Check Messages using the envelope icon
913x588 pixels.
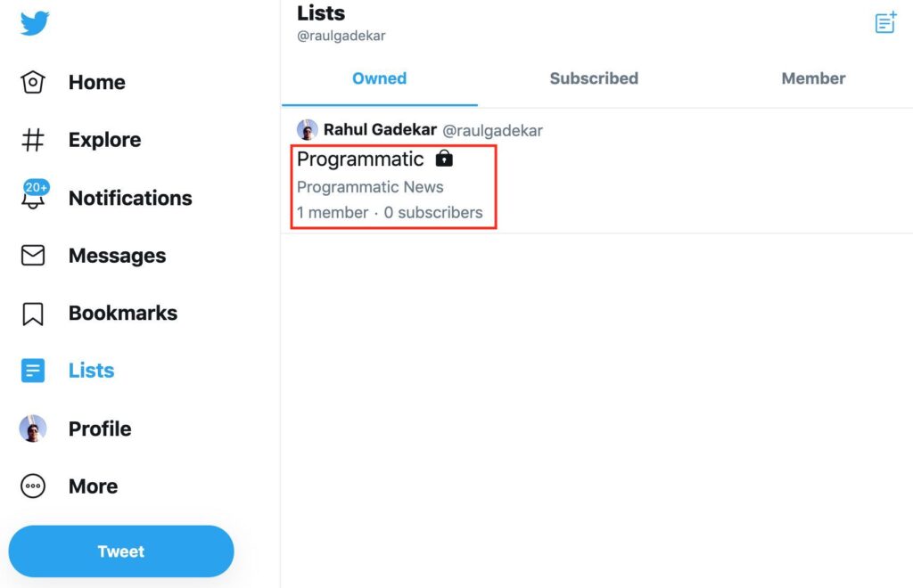[32, 255]
